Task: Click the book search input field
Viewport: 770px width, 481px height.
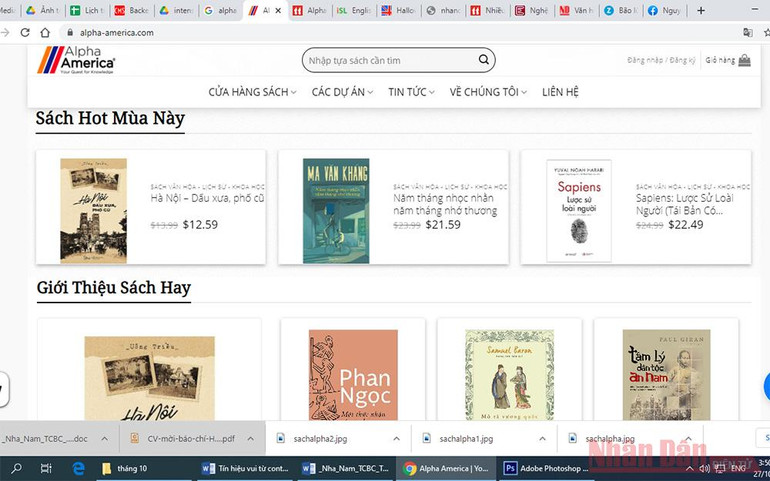Action: coord(390,60)
